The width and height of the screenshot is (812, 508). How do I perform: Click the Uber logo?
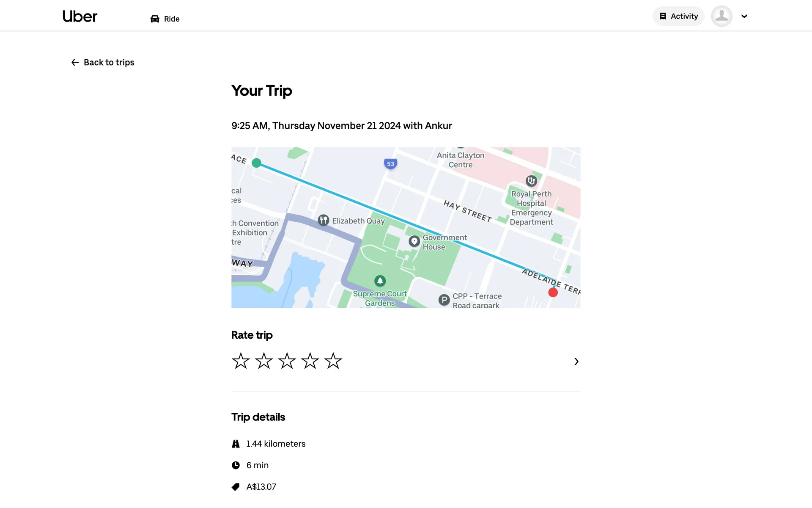pos(80,17)
